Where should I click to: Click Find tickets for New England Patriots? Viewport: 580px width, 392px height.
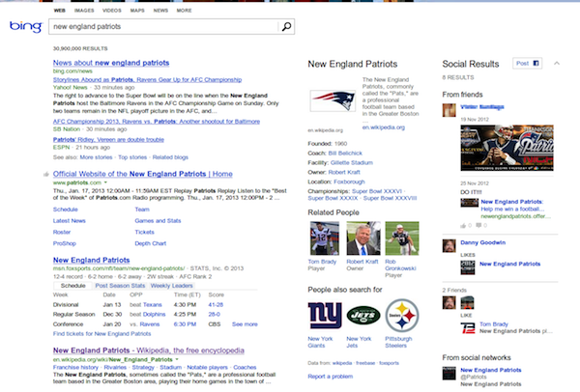coord(102,334)
